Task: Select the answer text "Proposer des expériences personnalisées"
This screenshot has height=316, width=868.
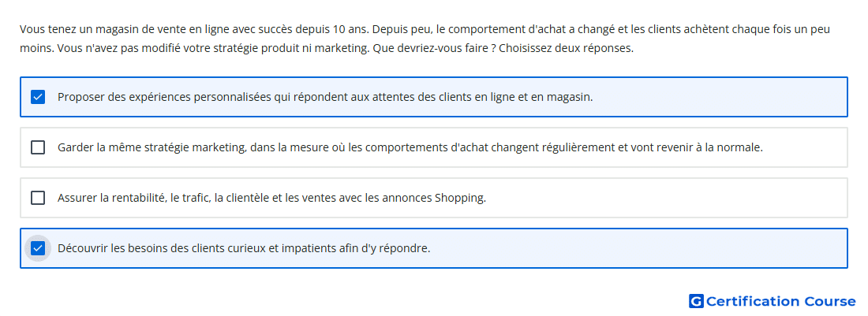Action: click(325, 97)
